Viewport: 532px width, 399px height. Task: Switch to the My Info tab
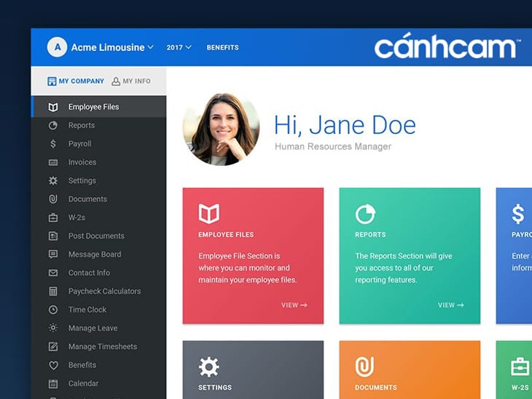[131, 82]
